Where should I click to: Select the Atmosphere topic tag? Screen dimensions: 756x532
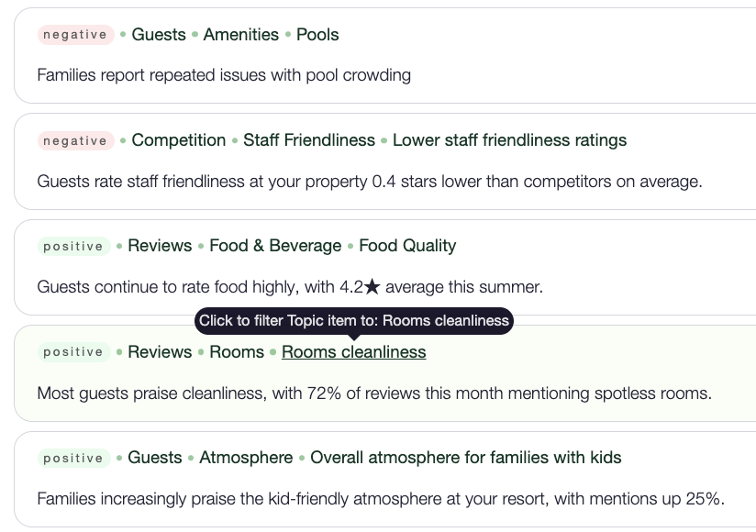point(246,458)
